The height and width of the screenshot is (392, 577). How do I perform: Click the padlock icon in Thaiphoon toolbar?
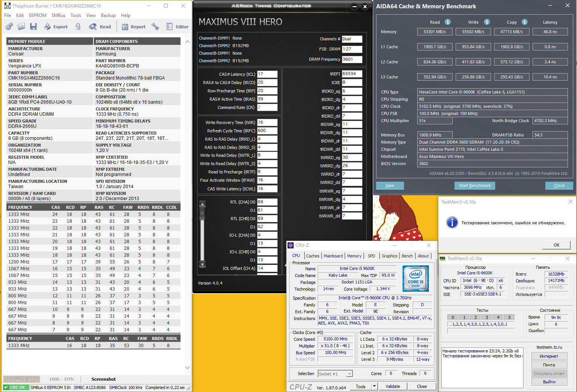pyautogui.click(x=78, y=26)
